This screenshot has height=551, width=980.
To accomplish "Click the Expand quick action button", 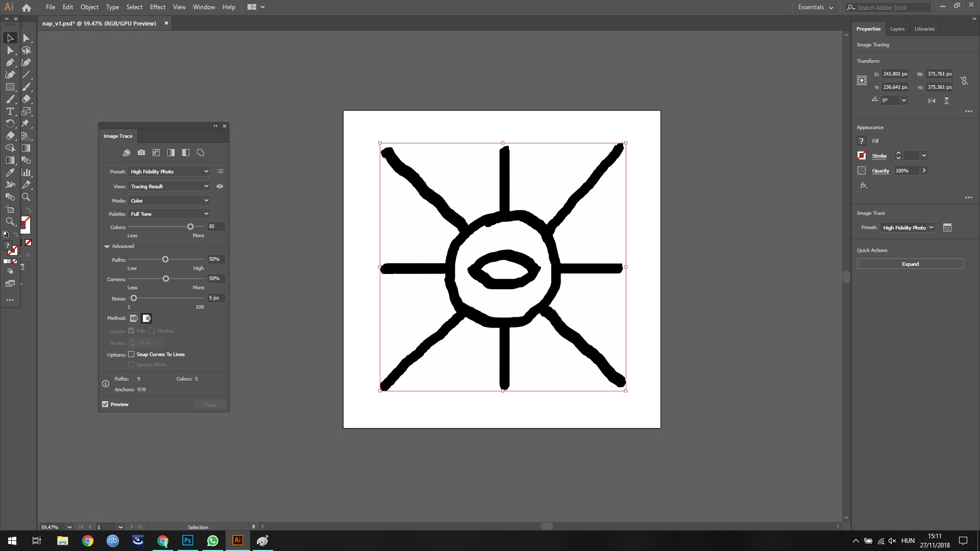I will point(910,264).
